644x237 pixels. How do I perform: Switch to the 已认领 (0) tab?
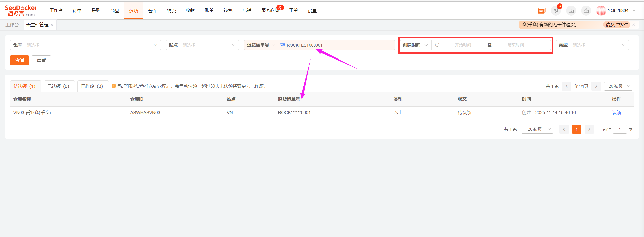click(x=58, y=86)
